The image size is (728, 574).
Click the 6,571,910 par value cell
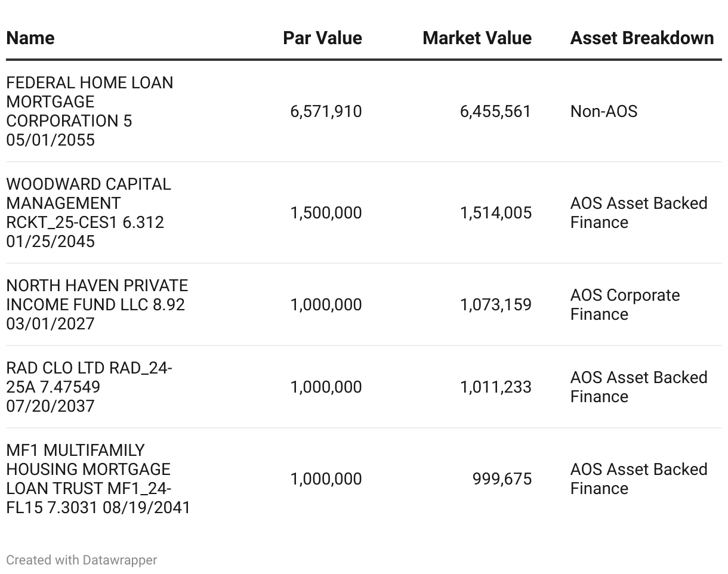(x=326, y=112)
